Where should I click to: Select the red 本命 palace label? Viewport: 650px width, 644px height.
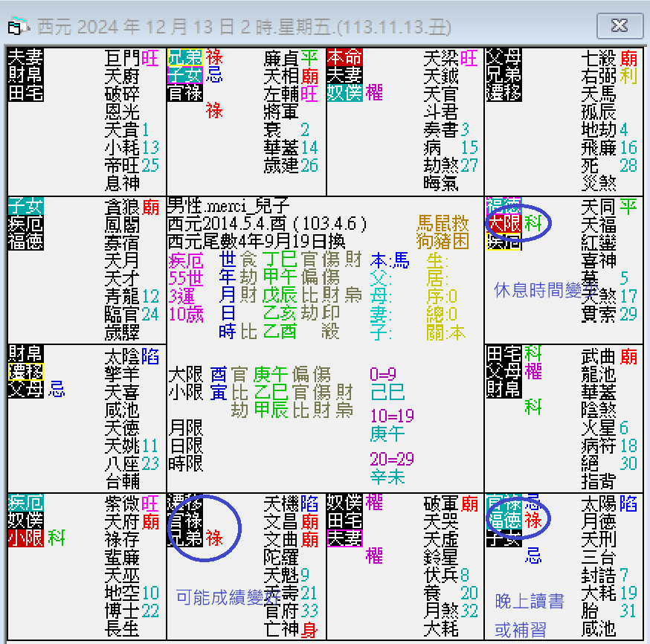345,57
